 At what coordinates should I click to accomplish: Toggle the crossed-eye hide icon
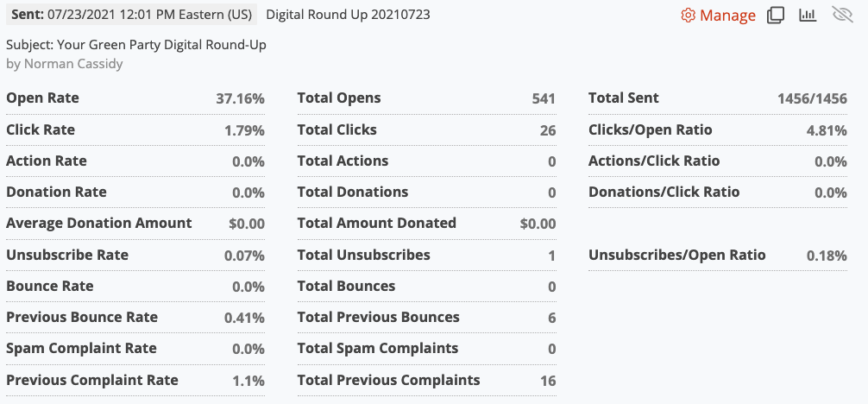pyautogui.click(x=842, y=15)
